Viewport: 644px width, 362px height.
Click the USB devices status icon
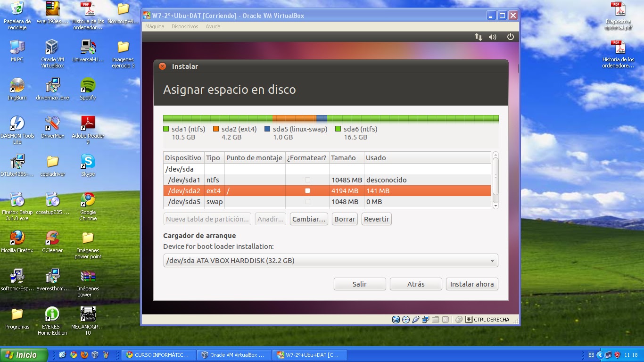click(415, 320)
